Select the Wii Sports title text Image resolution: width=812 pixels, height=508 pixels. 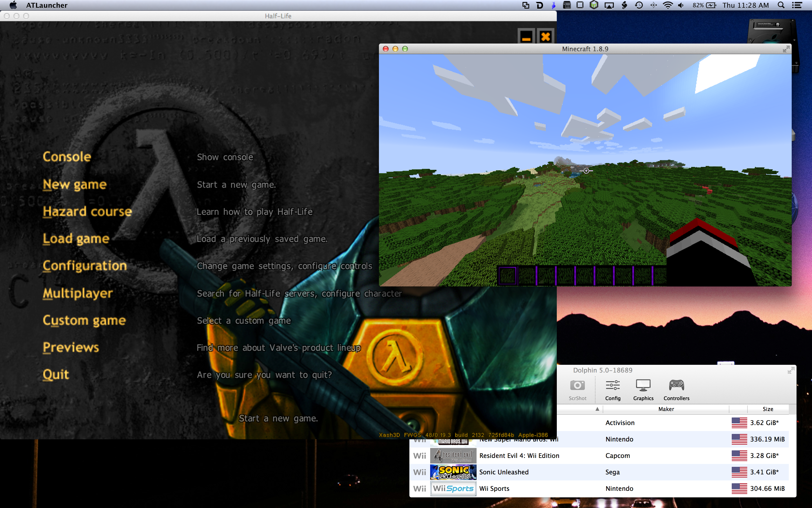tap(494, 488)
